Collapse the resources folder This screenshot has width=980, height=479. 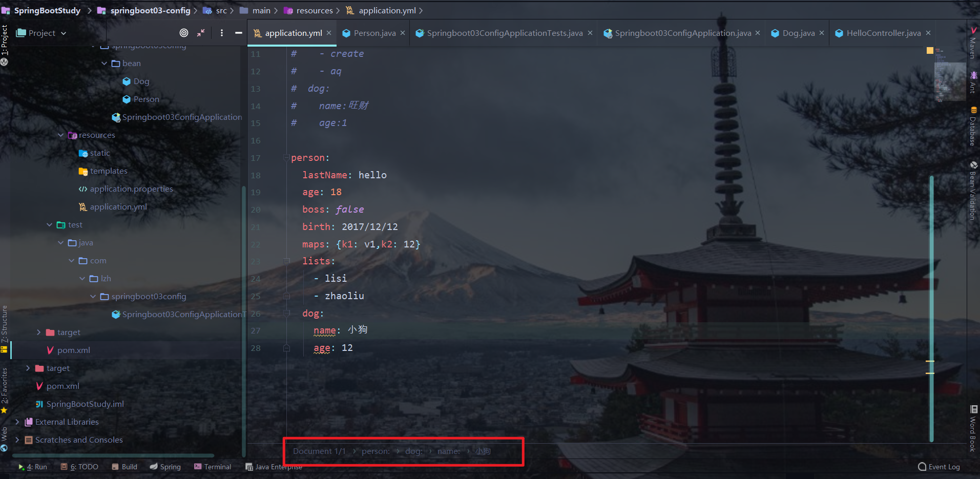coord(61,135)
